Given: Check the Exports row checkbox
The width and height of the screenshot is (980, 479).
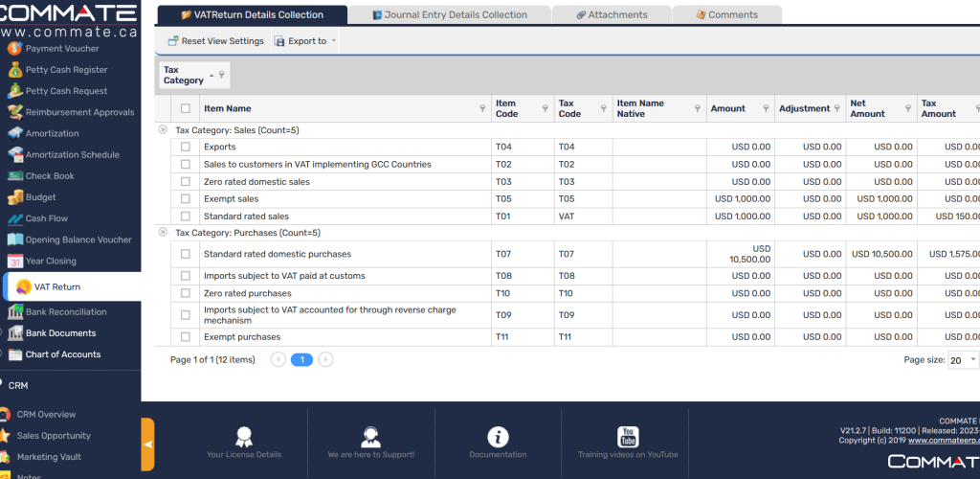Looking at the screenshot, I should [185, 147].
